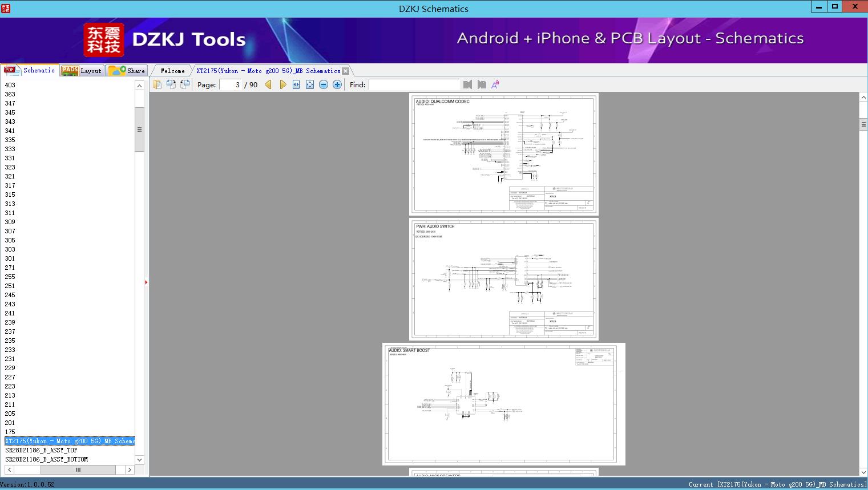Click the Audio Qualcomm Codec schematic page
The width and height of the screenshot is (868, 490).
pyautogui.click(x=504, y=154)
